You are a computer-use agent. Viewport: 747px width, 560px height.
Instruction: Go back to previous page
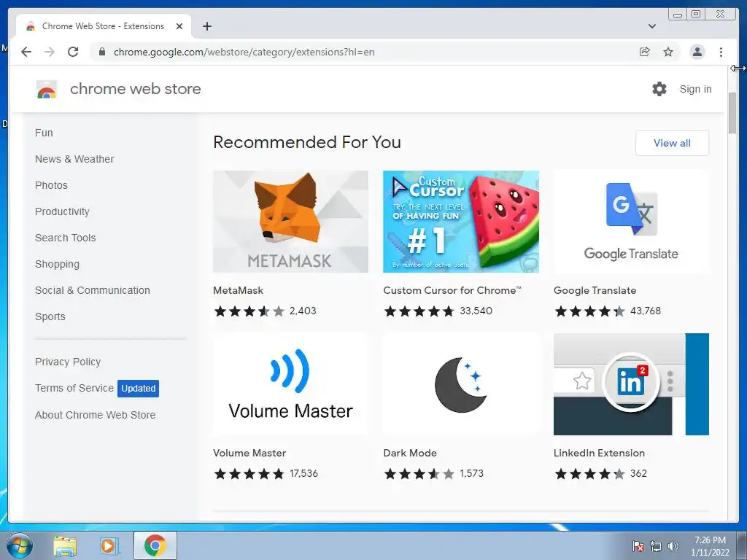point(26,52)
